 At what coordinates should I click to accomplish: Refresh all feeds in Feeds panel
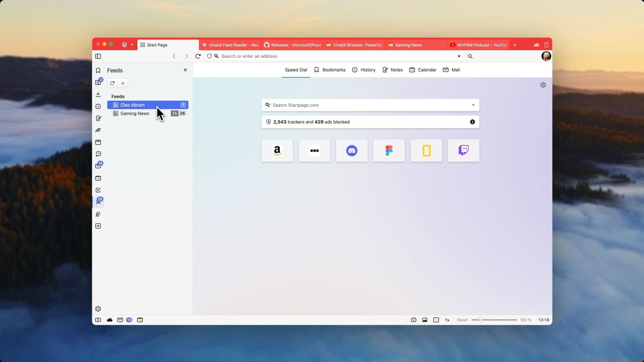click(112, 83)
